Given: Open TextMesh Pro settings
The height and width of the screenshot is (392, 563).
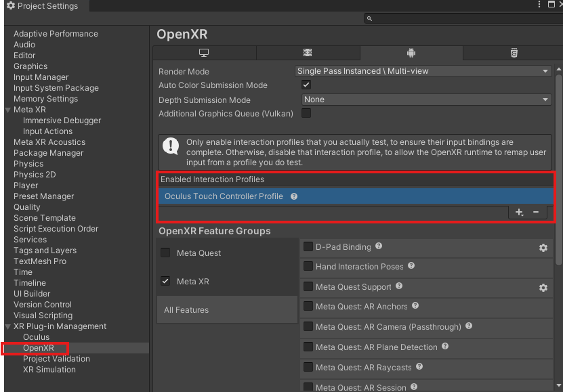Looking at the screenshot, I should [x=40, y=261].
